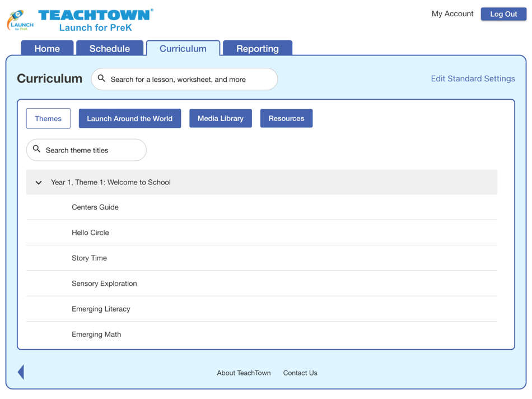
Task: Open the Hello Circle lesson
Action: (x=90, y=233)
